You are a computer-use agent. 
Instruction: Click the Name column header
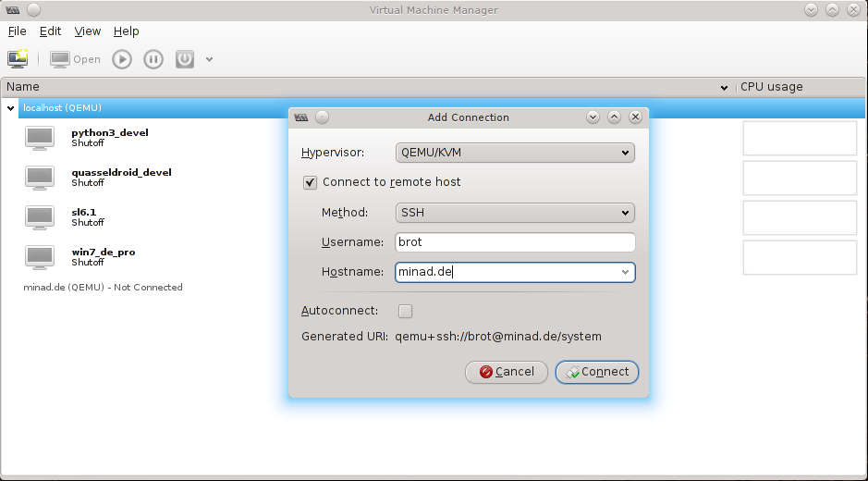coord(368,87)
